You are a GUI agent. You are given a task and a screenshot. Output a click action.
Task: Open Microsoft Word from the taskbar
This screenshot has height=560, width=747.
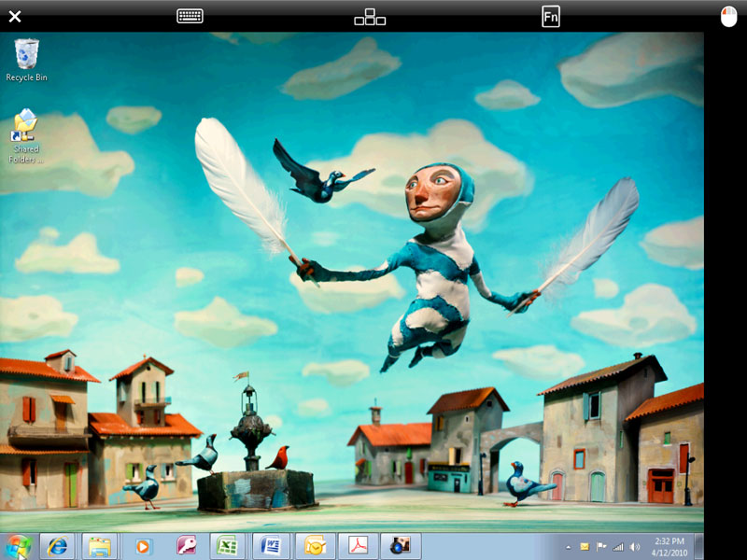pos(271,546)
